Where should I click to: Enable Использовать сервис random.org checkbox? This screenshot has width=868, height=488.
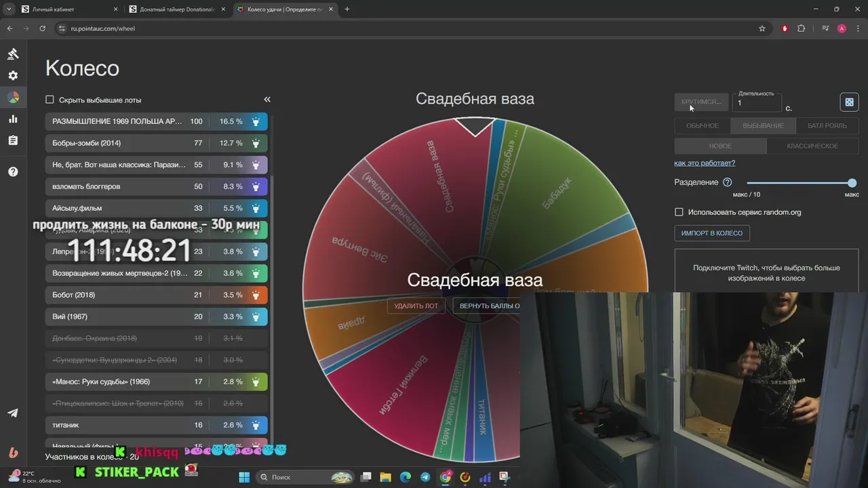[x=679, y=212]
